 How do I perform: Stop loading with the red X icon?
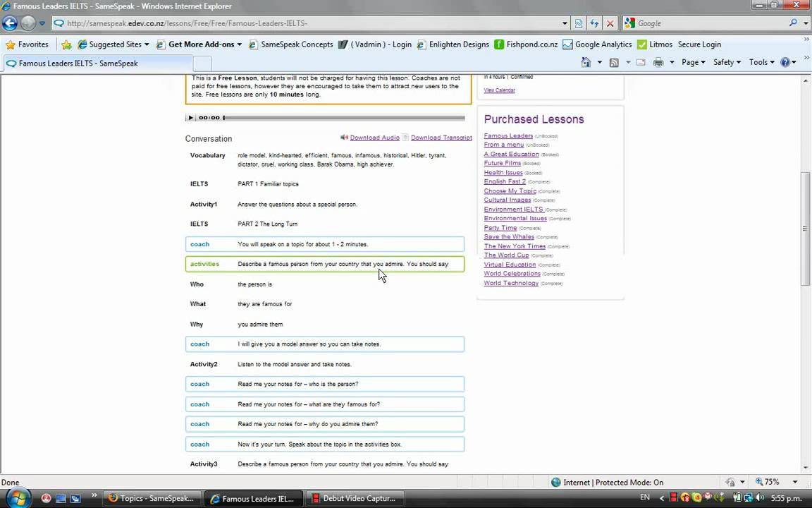tap(610, 23)
